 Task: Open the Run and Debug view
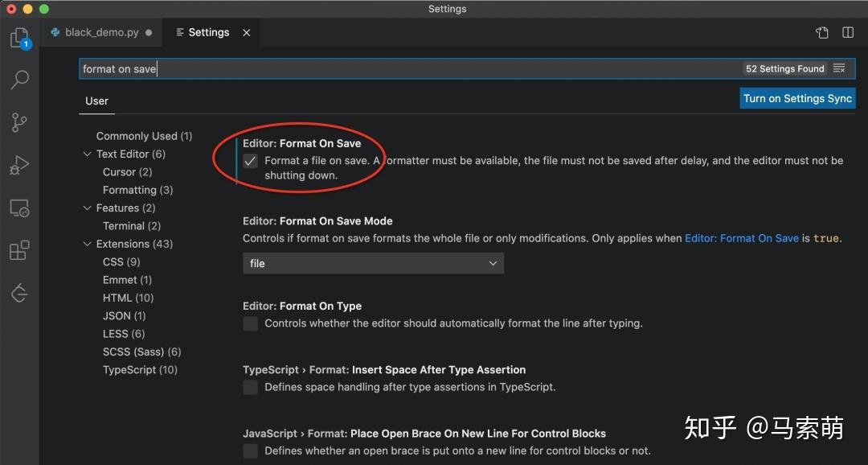(x=19, y=166)
